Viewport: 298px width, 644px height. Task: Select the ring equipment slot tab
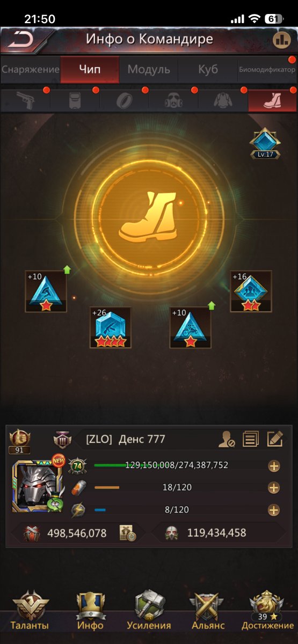[x=123, y=100]
